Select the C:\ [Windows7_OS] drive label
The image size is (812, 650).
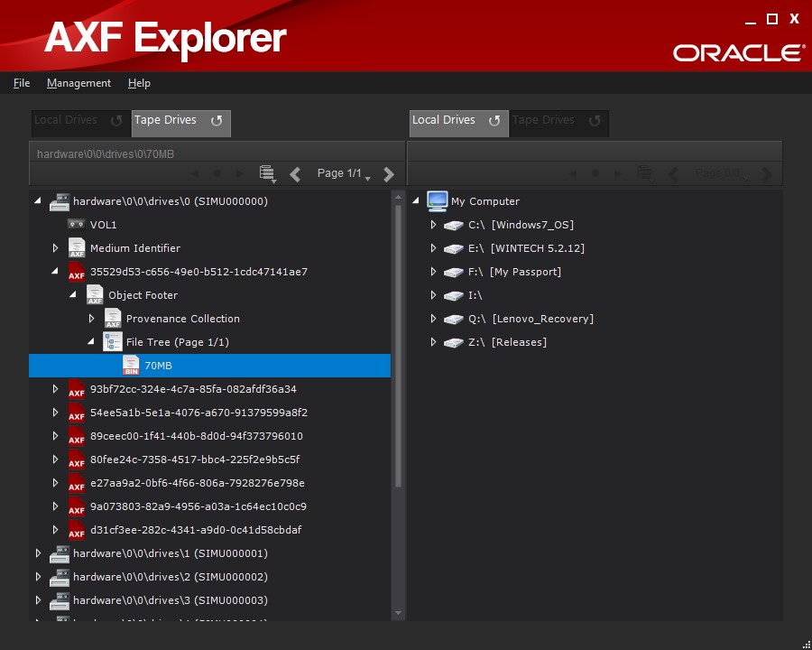coord(521,225)
